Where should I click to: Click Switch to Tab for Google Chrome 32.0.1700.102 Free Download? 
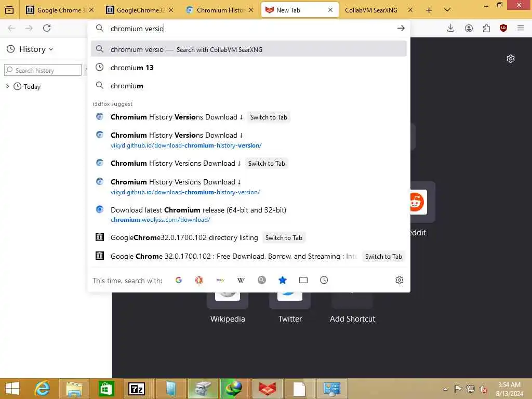pyautogui.click(x=383, y=257)
